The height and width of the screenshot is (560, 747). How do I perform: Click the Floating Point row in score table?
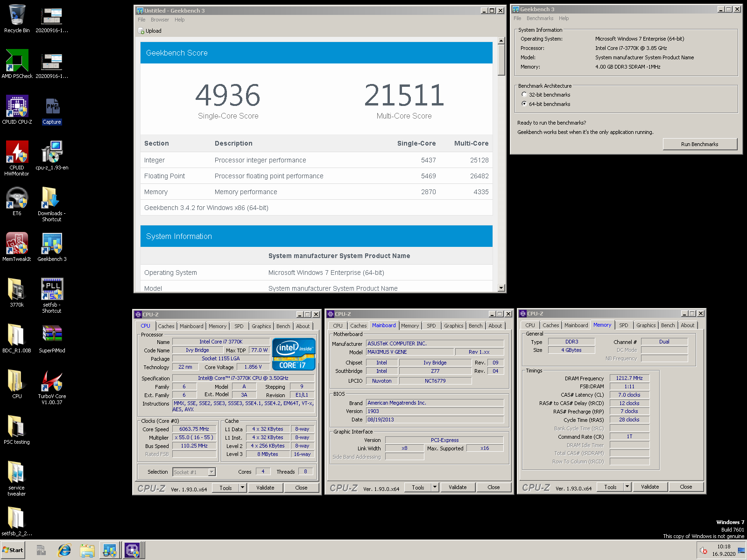pos(317,176)
